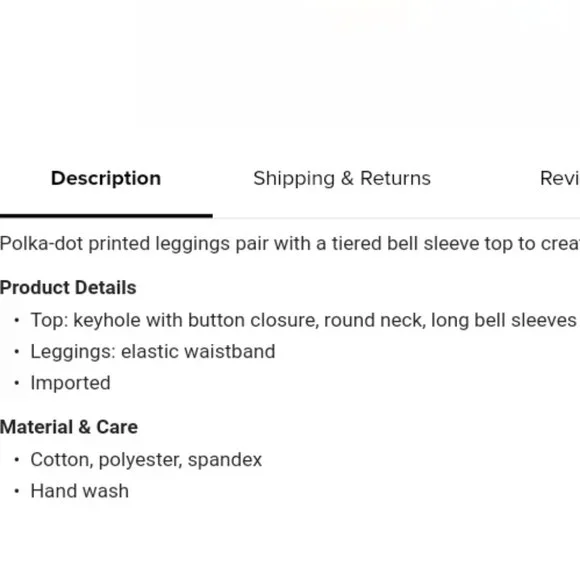
Task: Switch to Shipping & Returns tab
Action: 342,178
